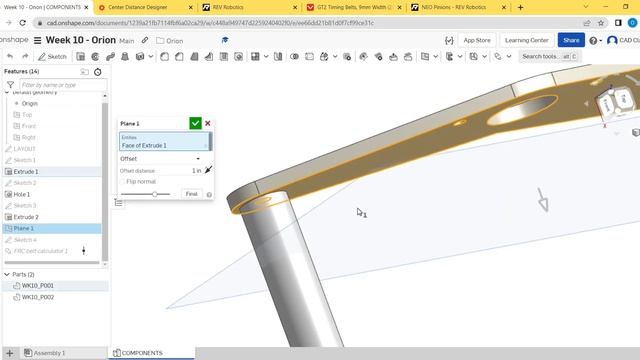Switch to the Assembly 1 tab
The height and width of the screenshot is (360, 640).
coord(44,353)
